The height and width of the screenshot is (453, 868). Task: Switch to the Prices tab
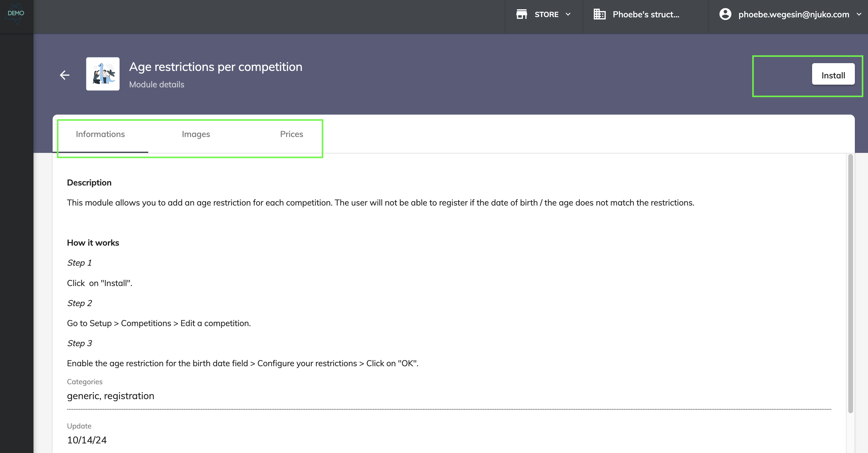click(x=291, y=134)
